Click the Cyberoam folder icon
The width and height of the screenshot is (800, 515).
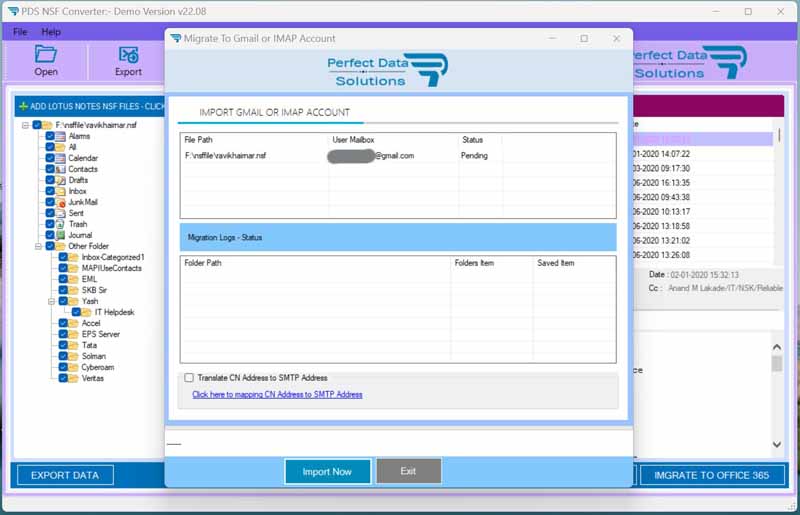(74, 367)
